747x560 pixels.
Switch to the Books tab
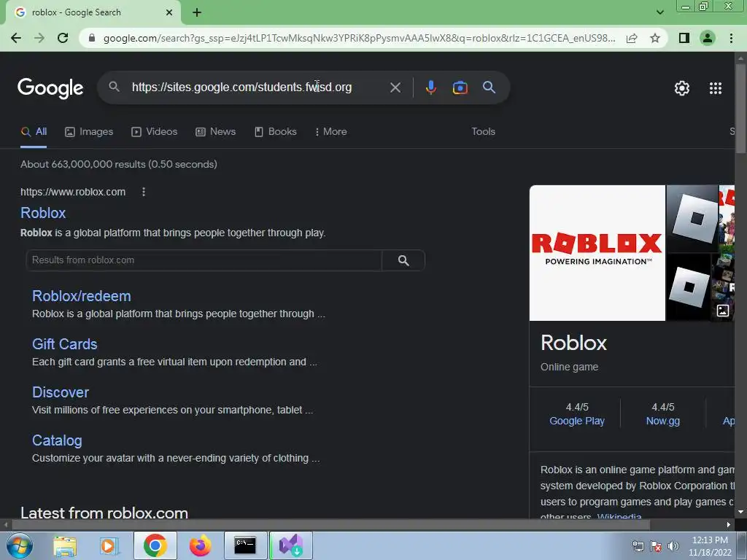(x=275, y=132)
